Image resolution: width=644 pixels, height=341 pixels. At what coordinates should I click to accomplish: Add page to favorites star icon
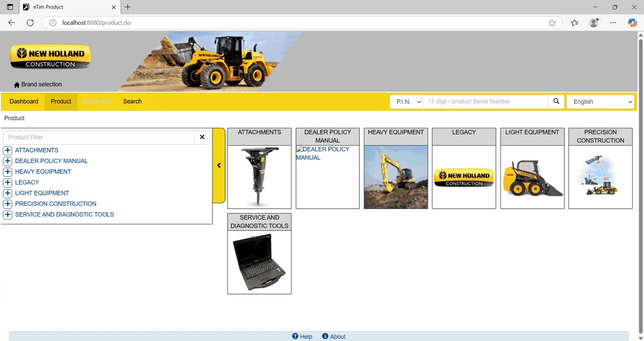[552, 23]
